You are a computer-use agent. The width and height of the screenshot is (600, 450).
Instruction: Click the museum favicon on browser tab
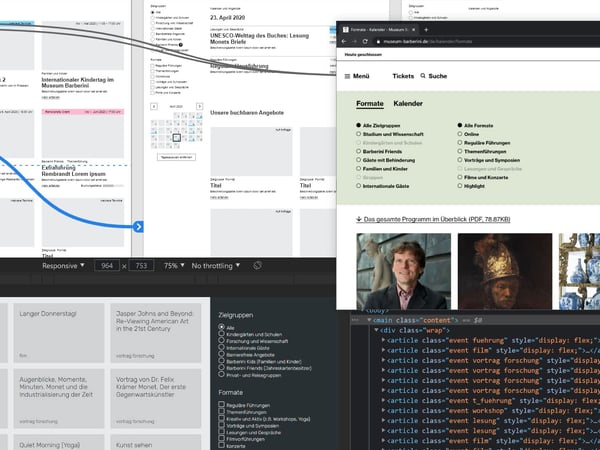(346, 29)
